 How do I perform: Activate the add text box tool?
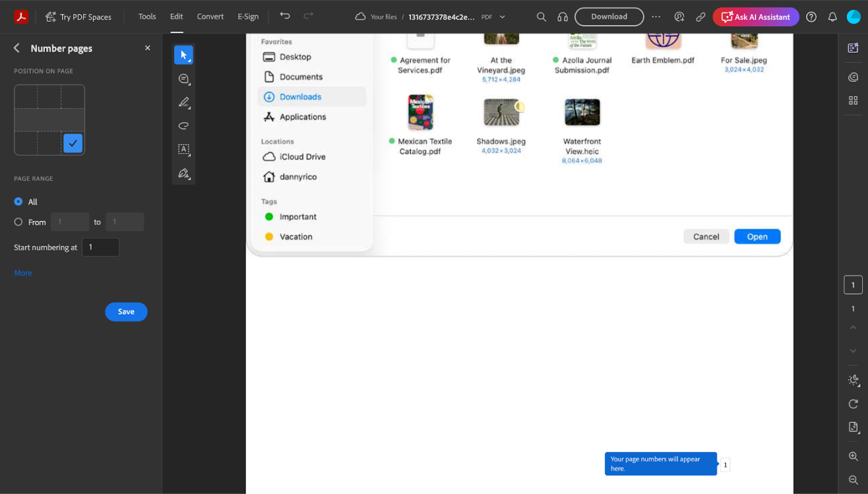click(184, 149)
